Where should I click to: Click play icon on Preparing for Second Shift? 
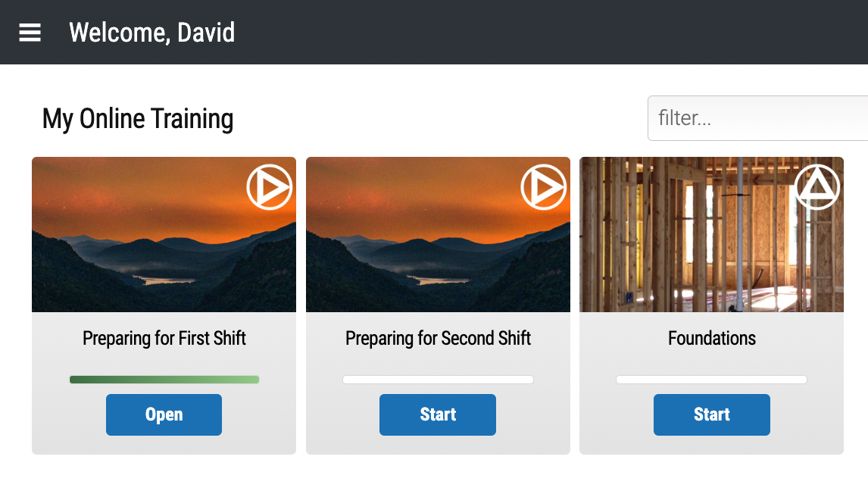[544, 187]
